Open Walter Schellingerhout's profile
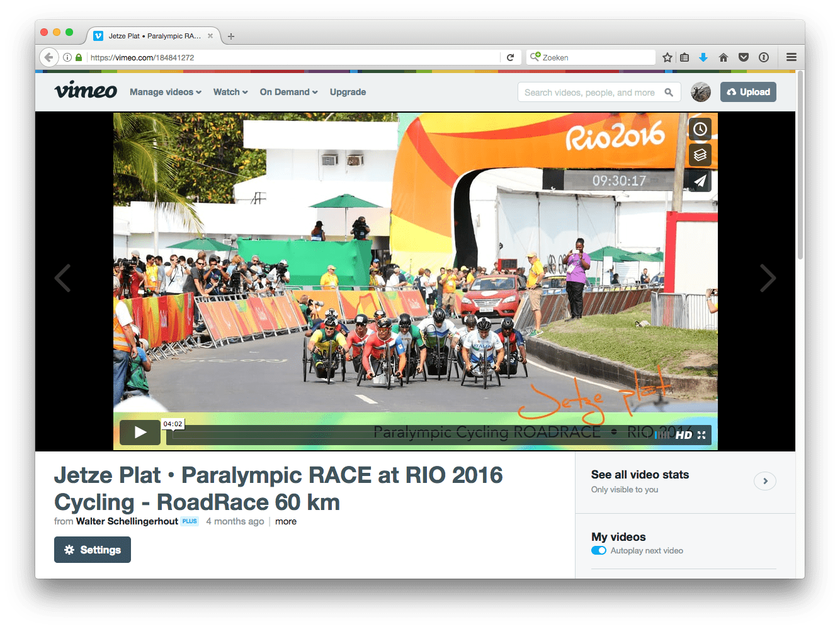 (127, 521)
